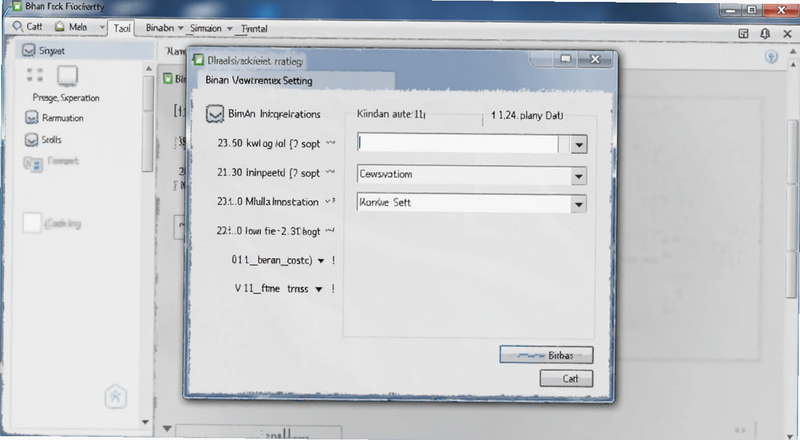Expand the 23.1..0 Mlulla Impstation chevron
800x440 pixels.
coord(330,201)
